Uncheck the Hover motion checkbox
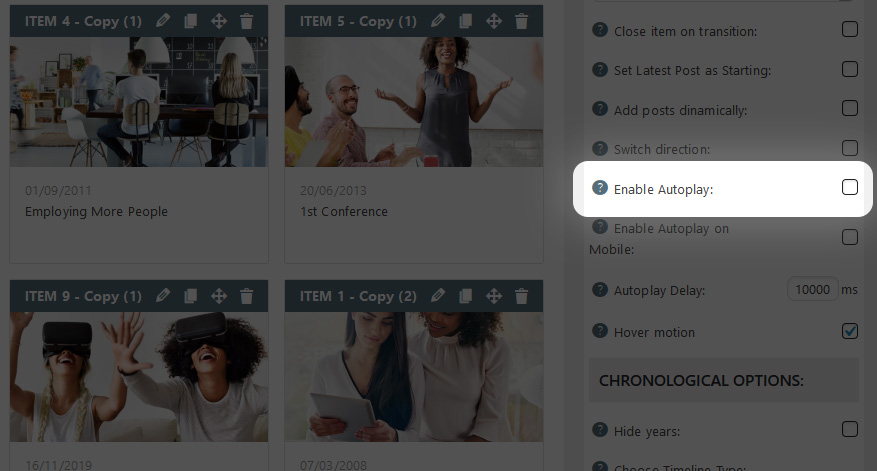The image size is (877, 471). tap(850, 331)
